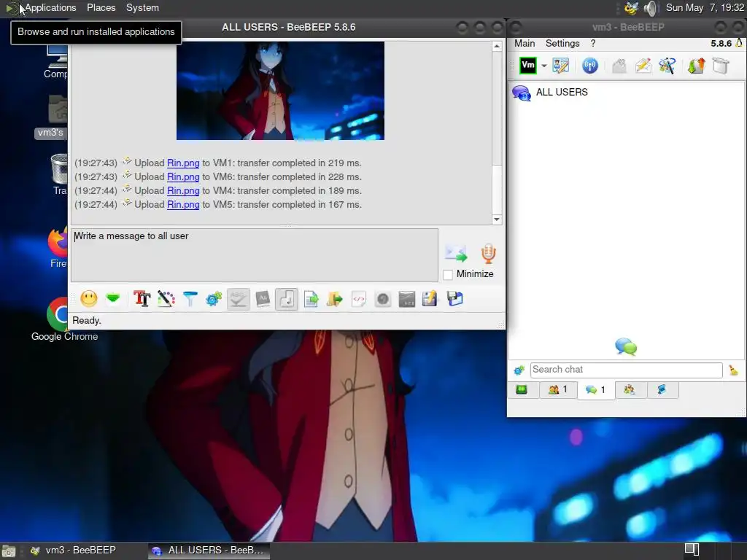This screenshot has width=747, height=560.
Task: Select the ALL USERS chat entry
Action: [x=625, y=93]
